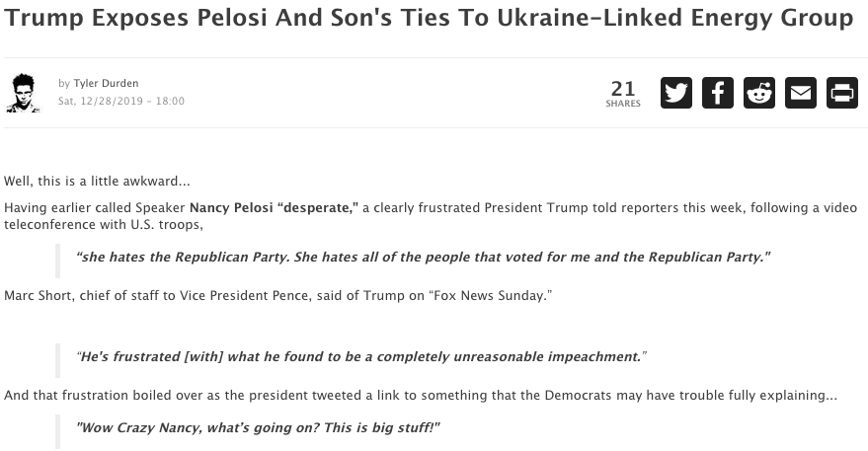
Task: Select the "Well, this is a little awkward" line
Action: [97, 181]
